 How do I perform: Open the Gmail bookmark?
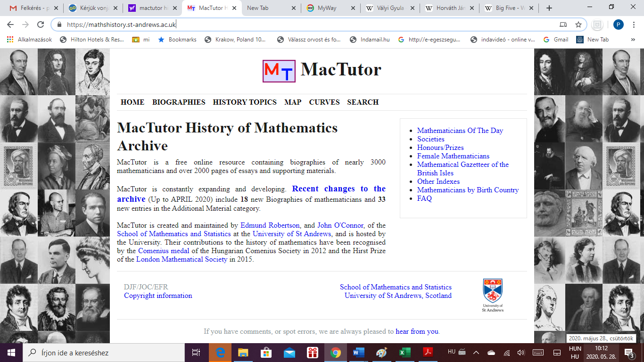click(x=556, y=40)
